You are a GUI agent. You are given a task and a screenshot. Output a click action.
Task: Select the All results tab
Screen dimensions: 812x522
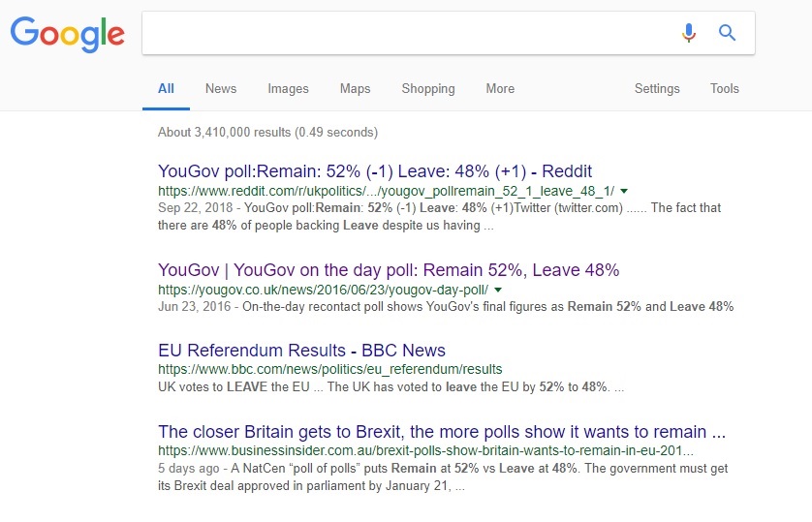166,88
